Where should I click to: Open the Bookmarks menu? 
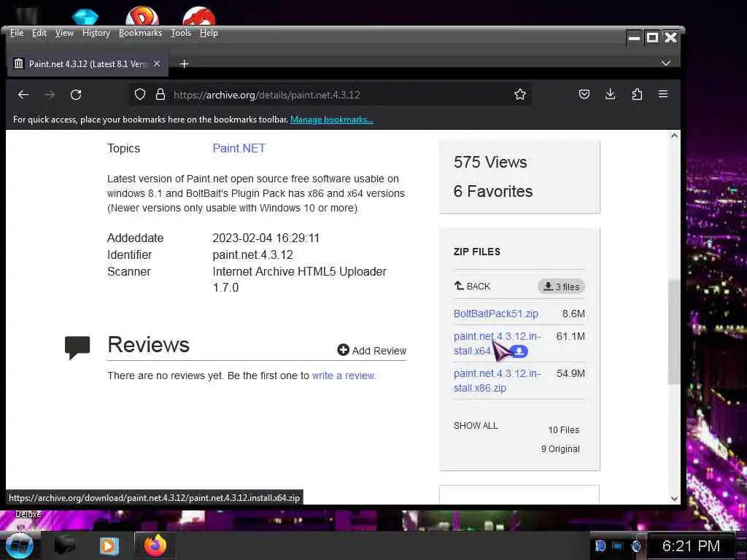click(x=140, y=33)
